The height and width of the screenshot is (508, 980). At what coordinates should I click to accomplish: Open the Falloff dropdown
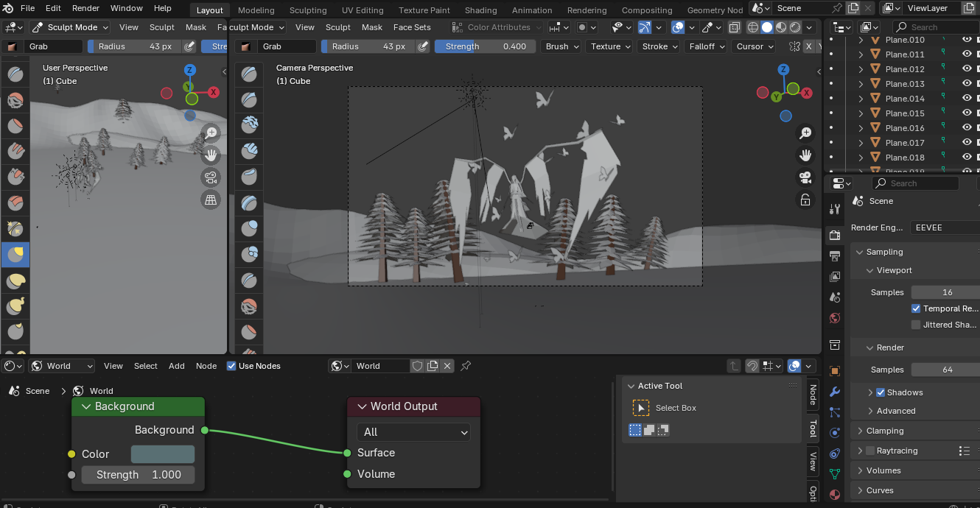coord(706,46)
